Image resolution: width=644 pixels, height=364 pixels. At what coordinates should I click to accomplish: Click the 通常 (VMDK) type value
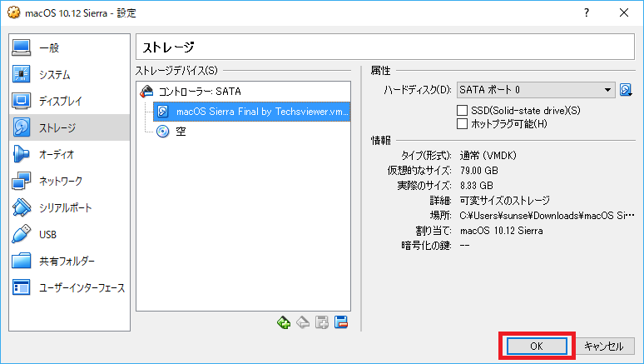point(488,156)
